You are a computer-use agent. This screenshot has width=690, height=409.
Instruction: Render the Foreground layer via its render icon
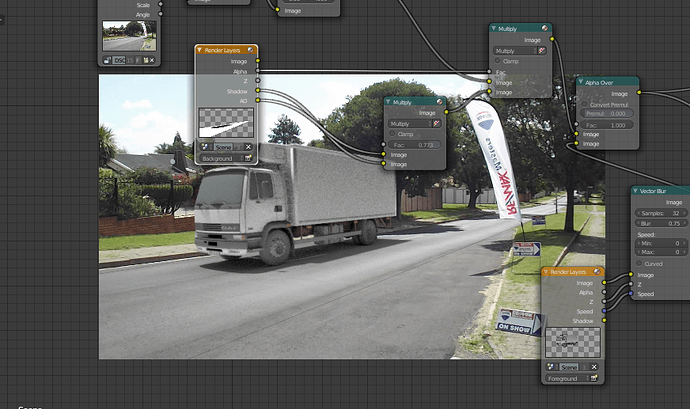594,378
